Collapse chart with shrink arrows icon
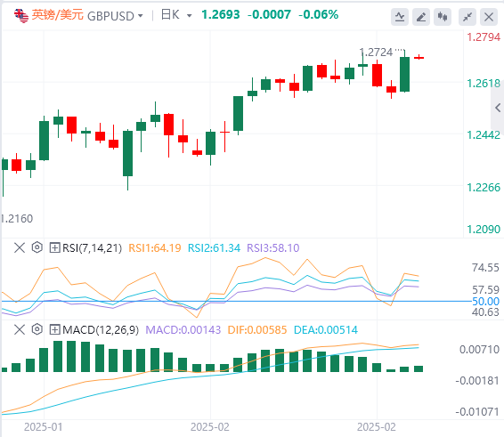 point(467,17)
